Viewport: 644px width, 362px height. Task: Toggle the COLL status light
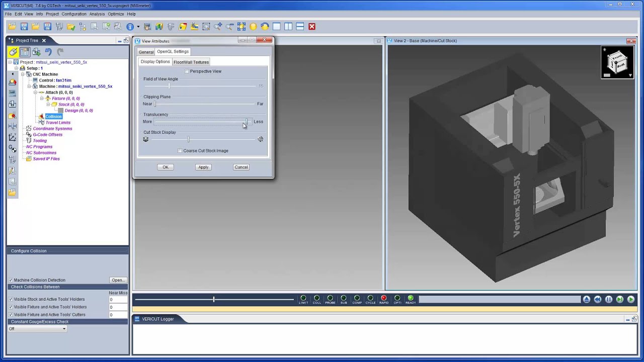pyautogui.click(x=317, y=298)
